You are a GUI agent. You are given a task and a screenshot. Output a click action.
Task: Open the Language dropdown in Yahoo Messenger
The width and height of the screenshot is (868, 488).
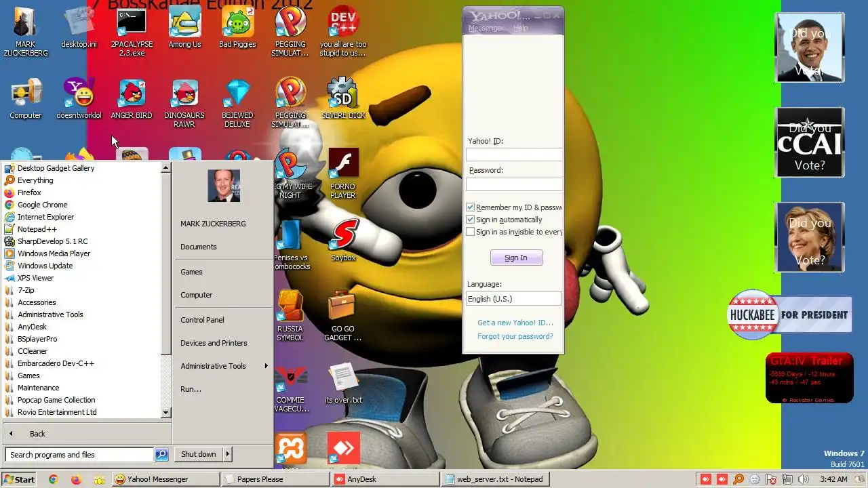point(514,299)
